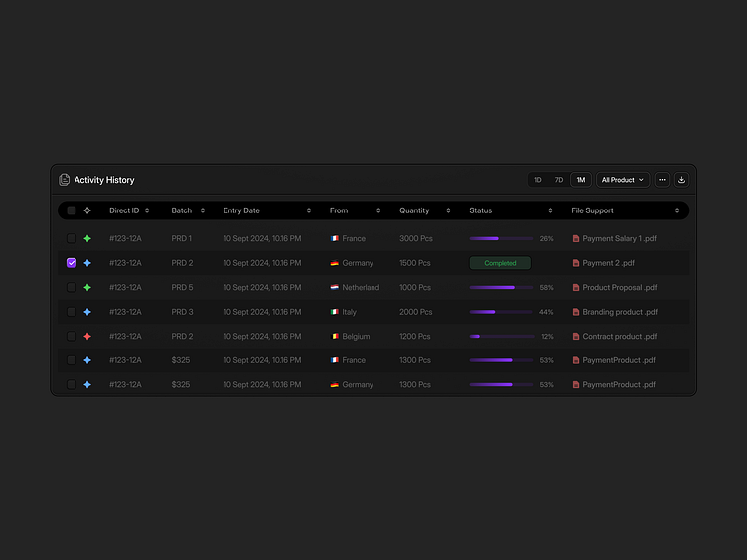Sort by the Status column arrows

click(x=550, y=210)
